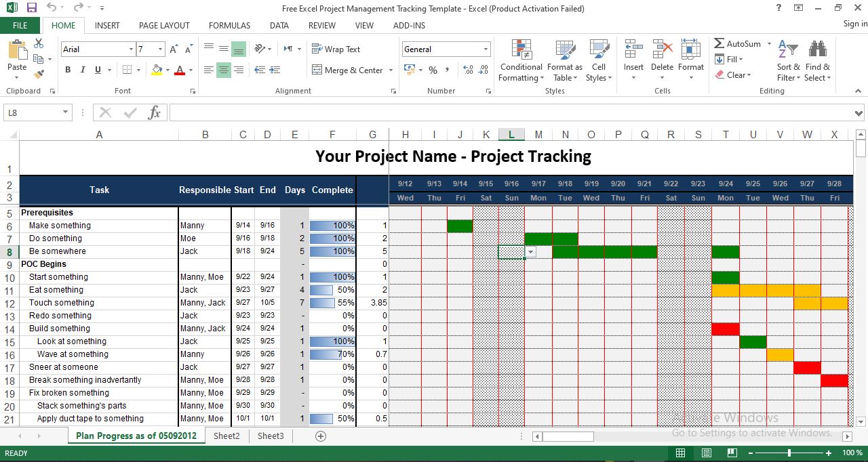Screen dimensions: 868x462
Task: Open the Help question mark
Action: pyautogui.click(x=778, y=8)
